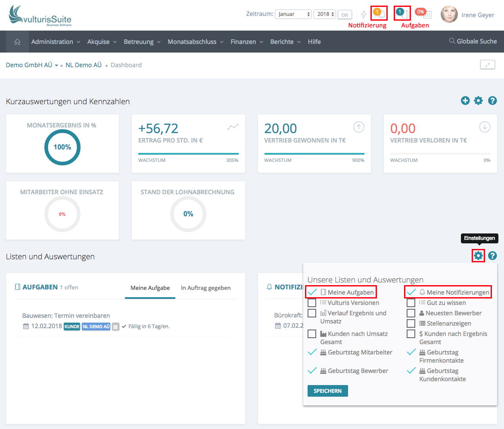Switch to In Auftrag gegeben tab
The width and height of the screenshot is (504, 429).
[205, 288]
